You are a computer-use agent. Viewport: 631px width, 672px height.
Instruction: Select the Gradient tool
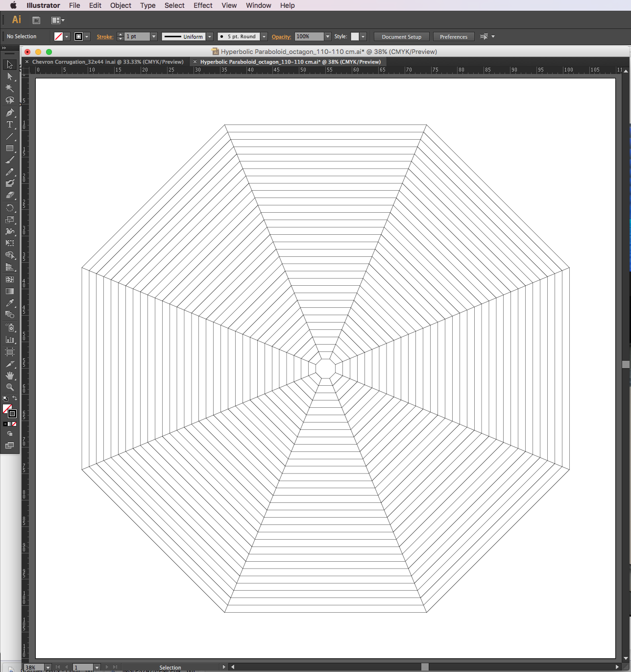9,291
